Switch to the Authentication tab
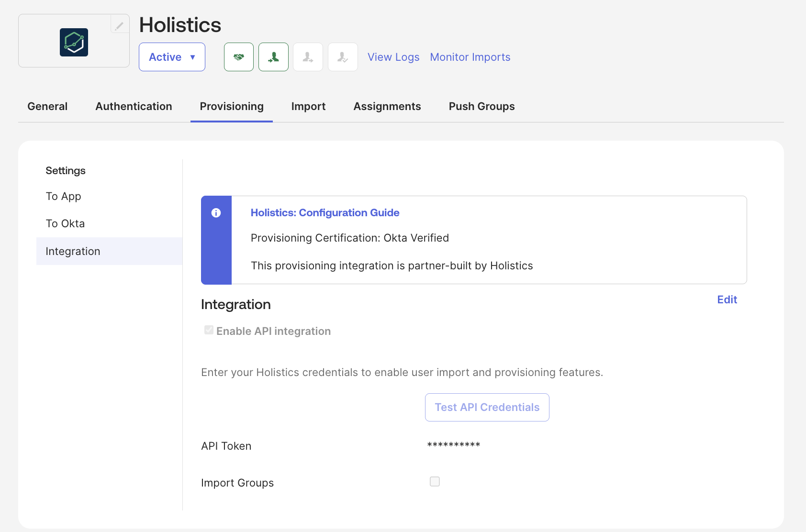Image resolution: width=806 pixels, height=532 pixels. pos(134,106)
